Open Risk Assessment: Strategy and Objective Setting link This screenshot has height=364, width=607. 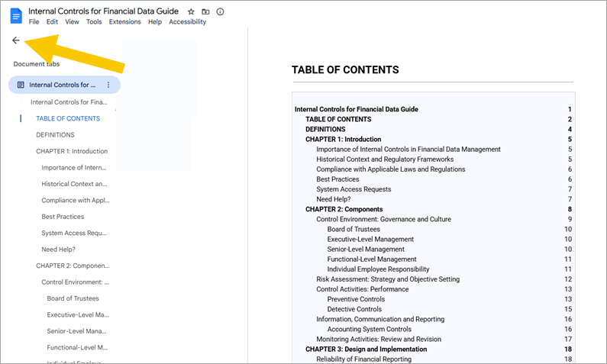pyautogui.click(x=388, y=279)
